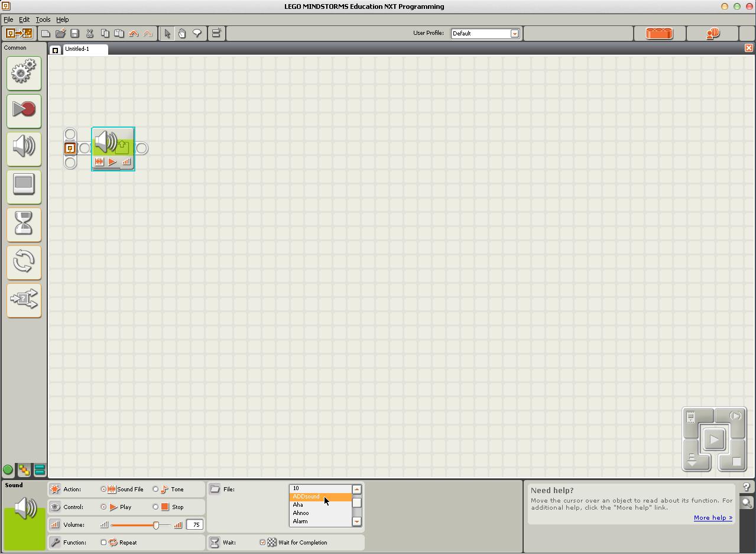Viewport: 756px width, 554px height.
Task: Switch to the Custom palette tab
Action: tap(40, 470)
